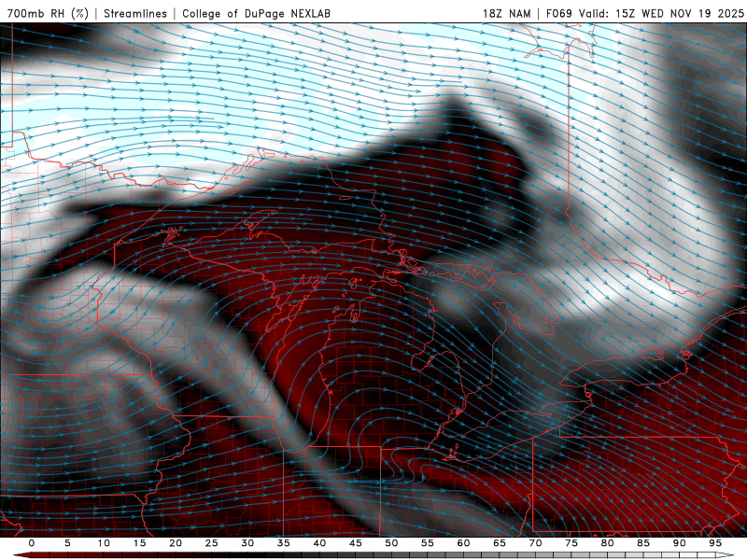This screenshot has width=747, height=560.
Task: Click the '18Z NAM' model label
Action: pos(506,13)
